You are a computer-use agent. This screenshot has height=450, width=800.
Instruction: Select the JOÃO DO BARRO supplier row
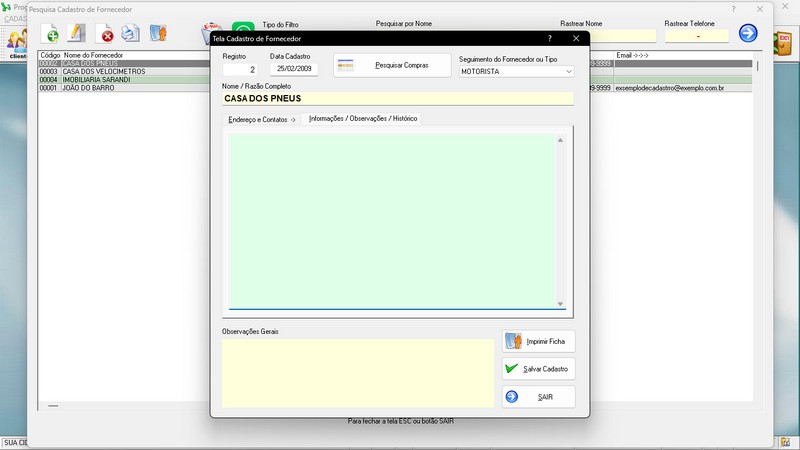pos(120,88)
